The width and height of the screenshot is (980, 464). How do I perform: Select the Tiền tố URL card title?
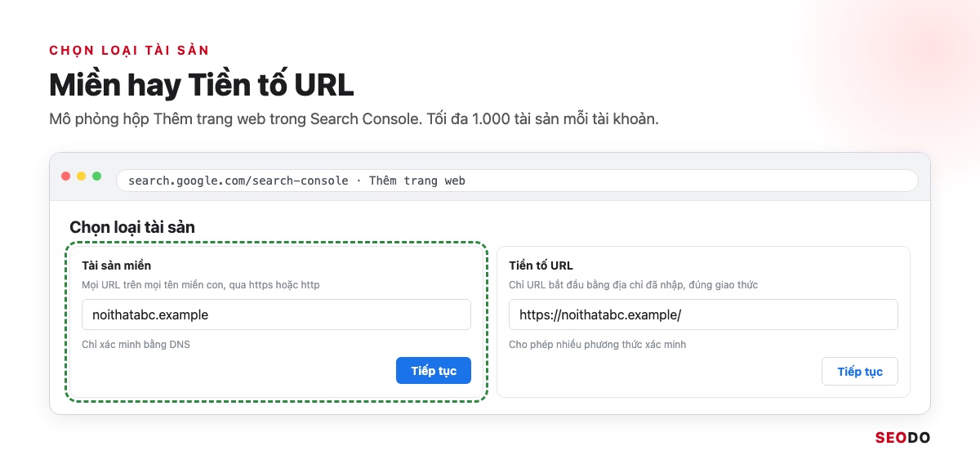(x=541, y=265)
